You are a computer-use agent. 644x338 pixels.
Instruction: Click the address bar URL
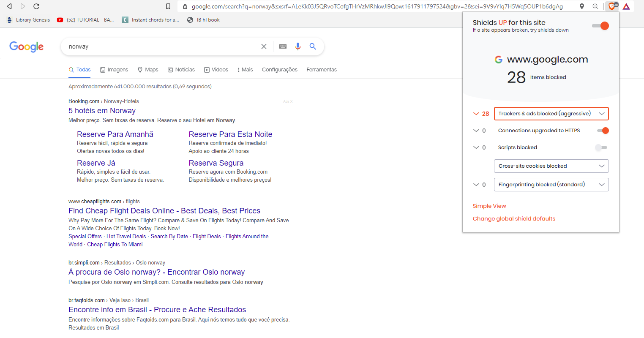(377, 6)
